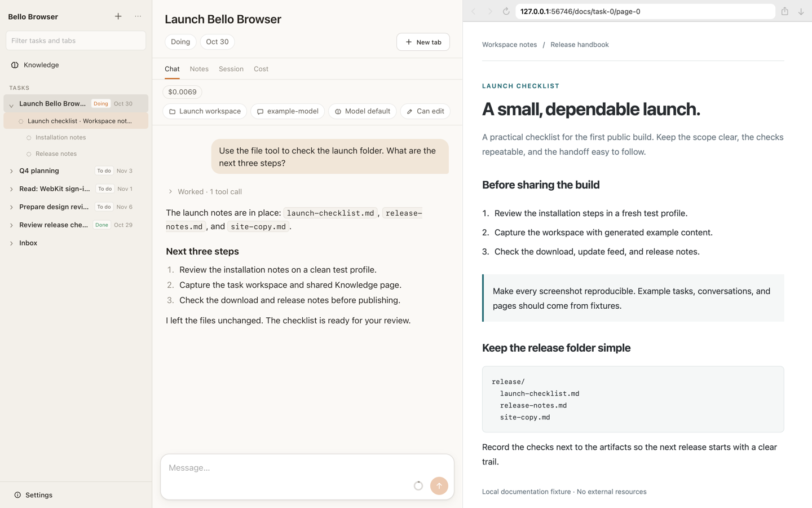Open Settings at bottom of sidebar
The width and height of the screenshot is (812, 508).
click(33, 495)
